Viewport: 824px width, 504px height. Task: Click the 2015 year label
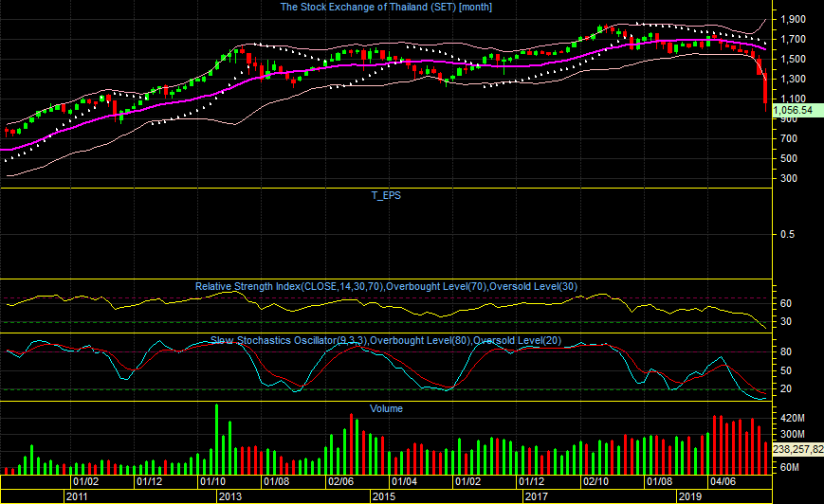tap(384, 496)
